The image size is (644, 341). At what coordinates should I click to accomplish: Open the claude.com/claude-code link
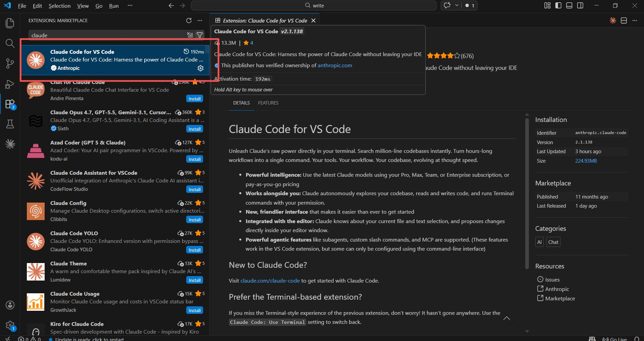[x=270, y=281]
